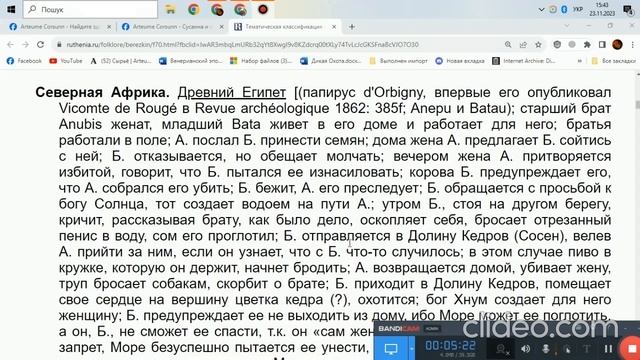Close the first Arteume Consumn tab
The image size is (640, 360).
click(x=109, y=27)
